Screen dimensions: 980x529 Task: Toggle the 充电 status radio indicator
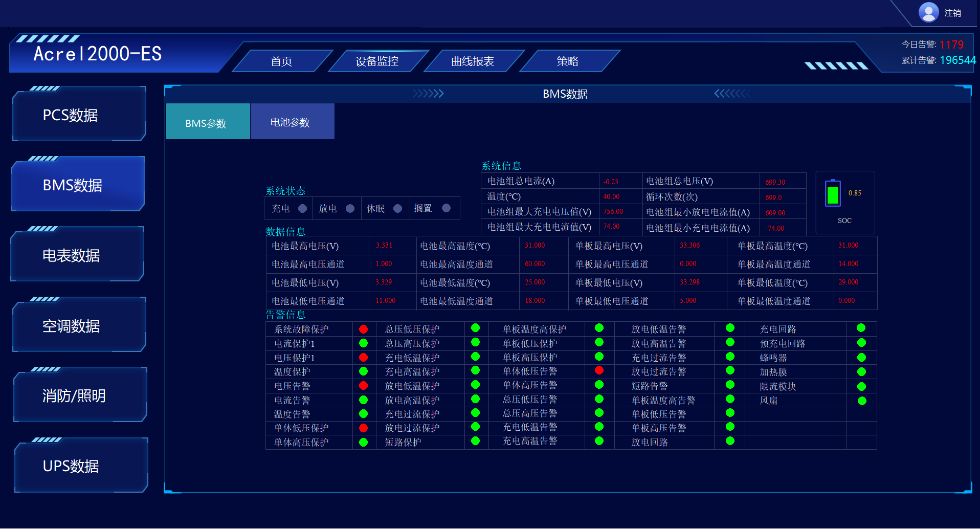point(302,208)
